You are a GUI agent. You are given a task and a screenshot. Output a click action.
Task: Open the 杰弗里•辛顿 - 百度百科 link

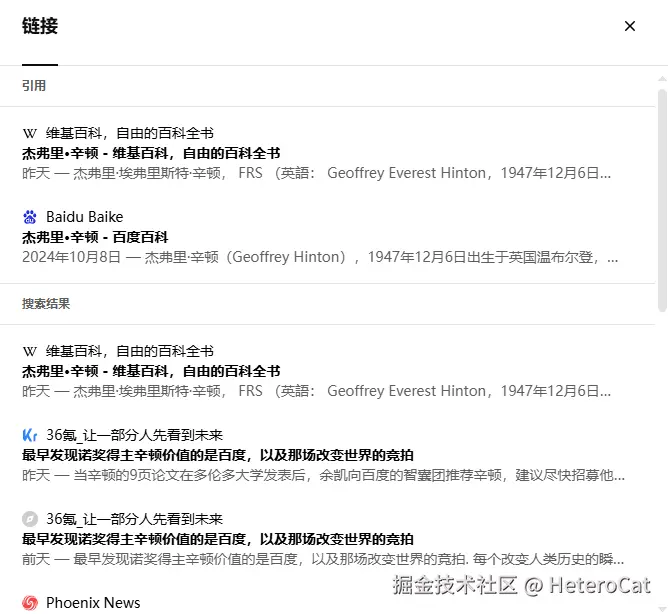pyautogui.click(x=95, y=237)
